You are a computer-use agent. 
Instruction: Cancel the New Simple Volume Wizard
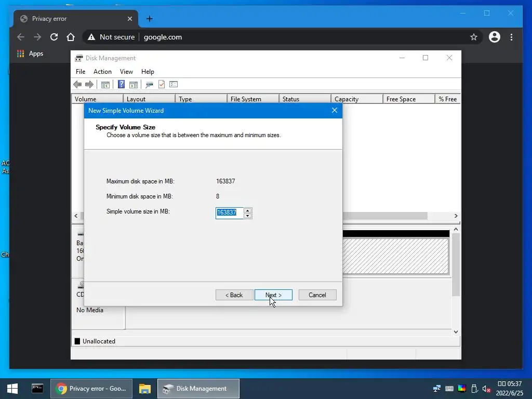(317, 295)
